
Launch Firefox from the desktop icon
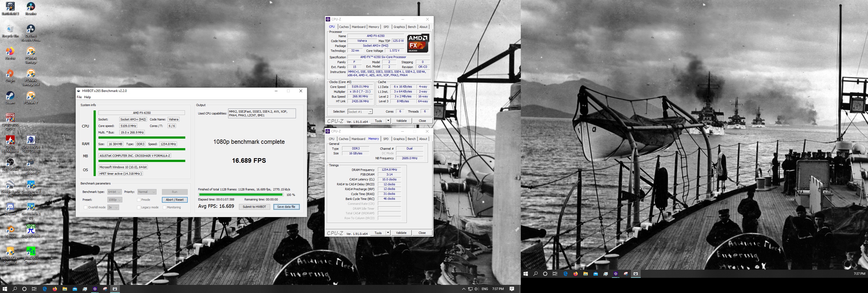pos(10,53)
